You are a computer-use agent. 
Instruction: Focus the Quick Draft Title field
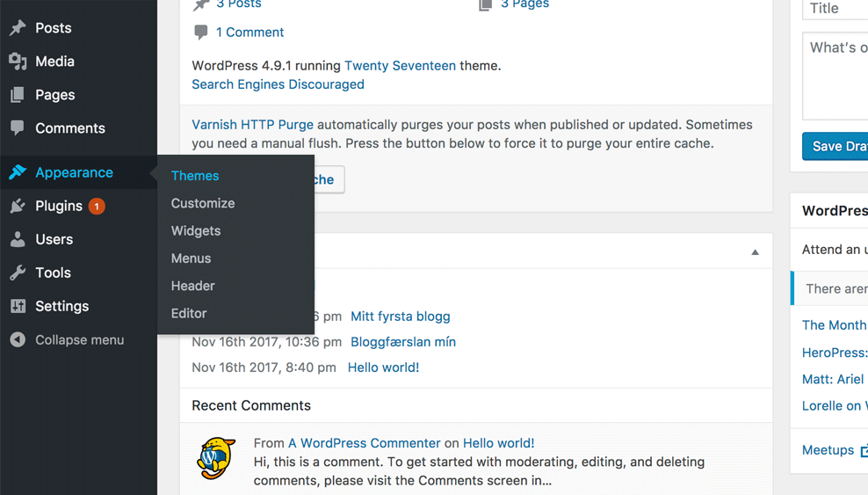(x=835, y=8)
